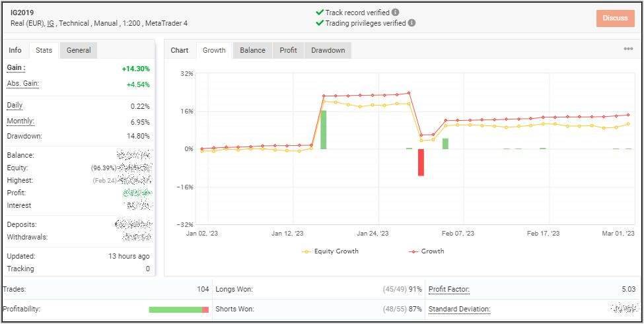
Task: Click the green Track record verified checkmark
Action: point(320,12)
